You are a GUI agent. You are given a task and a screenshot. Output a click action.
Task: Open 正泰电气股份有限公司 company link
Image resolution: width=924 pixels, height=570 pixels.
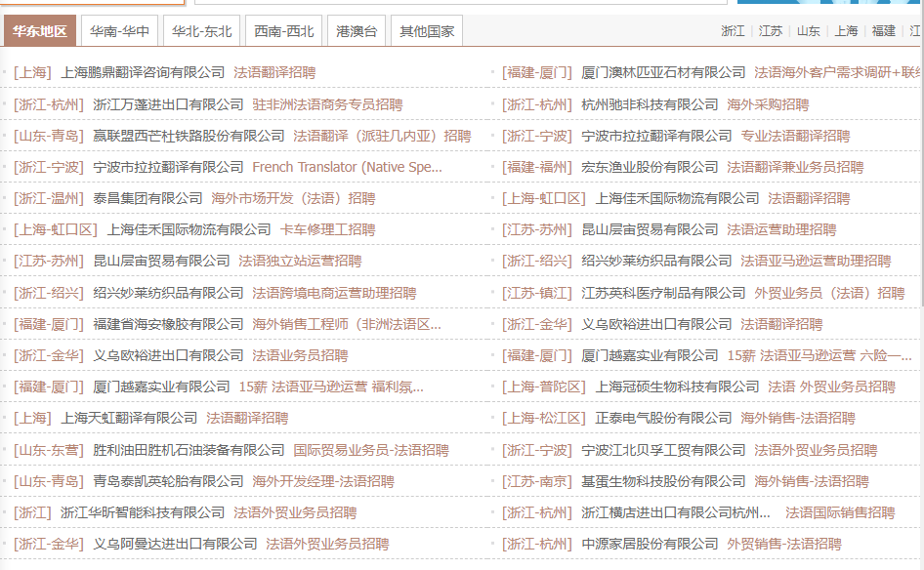(x=663, y=419)
